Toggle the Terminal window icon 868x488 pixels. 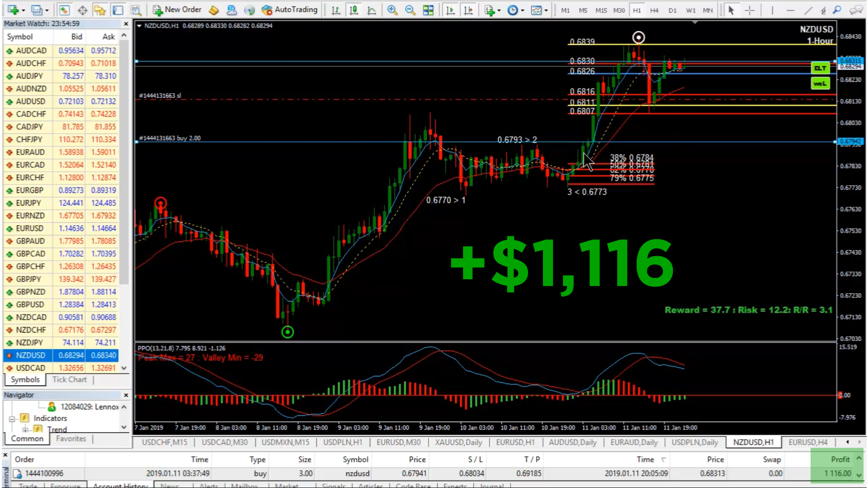[118, 9]
